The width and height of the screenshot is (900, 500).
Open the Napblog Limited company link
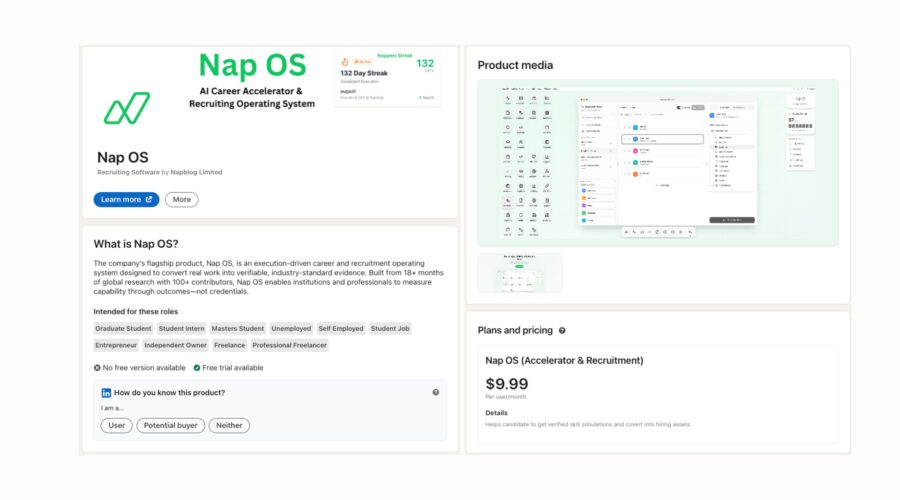click(196, 172)
